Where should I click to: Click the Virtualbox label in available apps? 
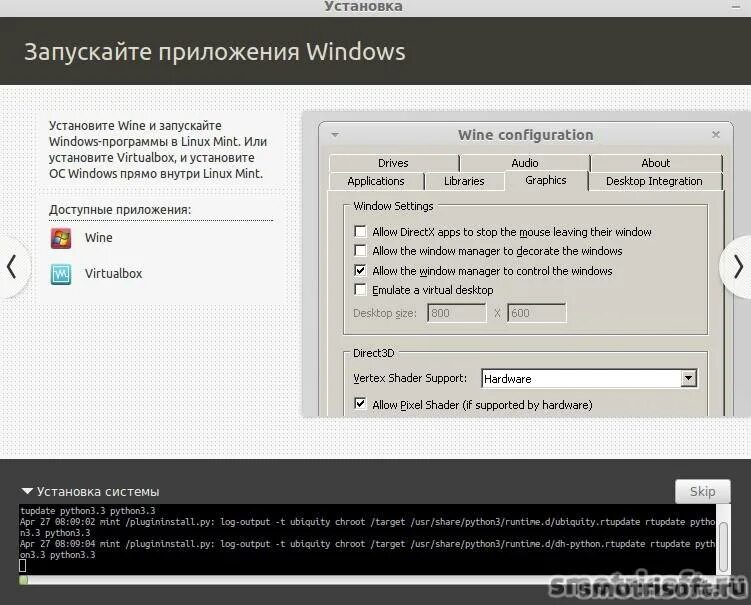[114, 274]
